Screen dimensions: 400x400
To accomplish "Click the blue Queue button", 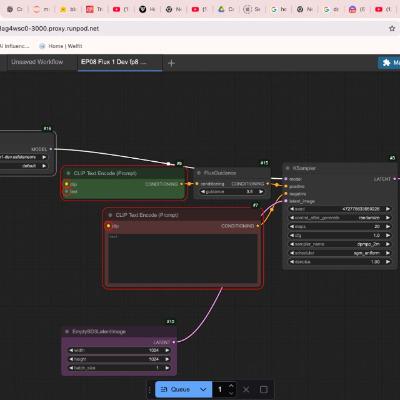I will tap(177, 389).
